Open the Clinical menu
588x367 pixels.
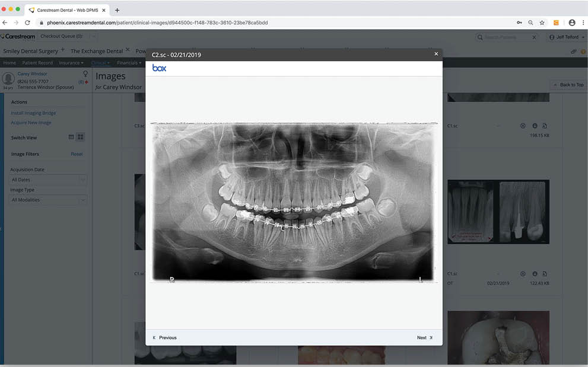coord(100,63)
